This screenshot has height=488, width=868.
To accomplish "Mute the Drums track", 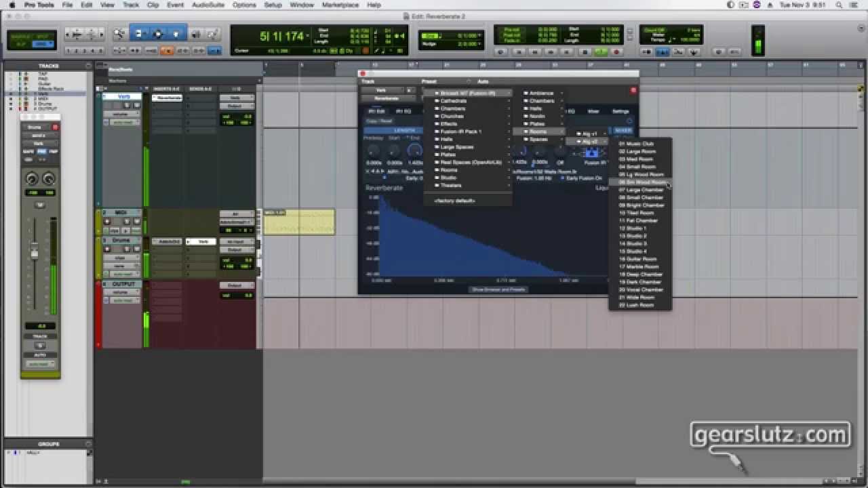I will [138, 249].
